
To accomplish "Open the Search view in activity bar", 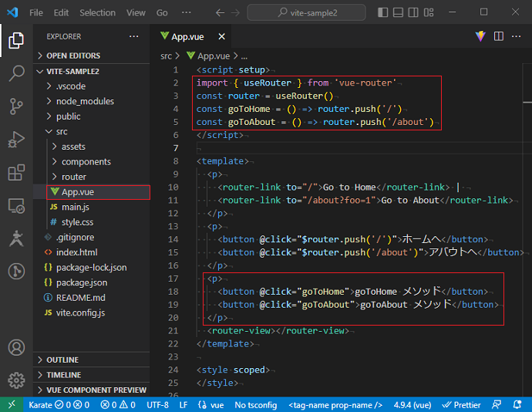I will 16,73.
